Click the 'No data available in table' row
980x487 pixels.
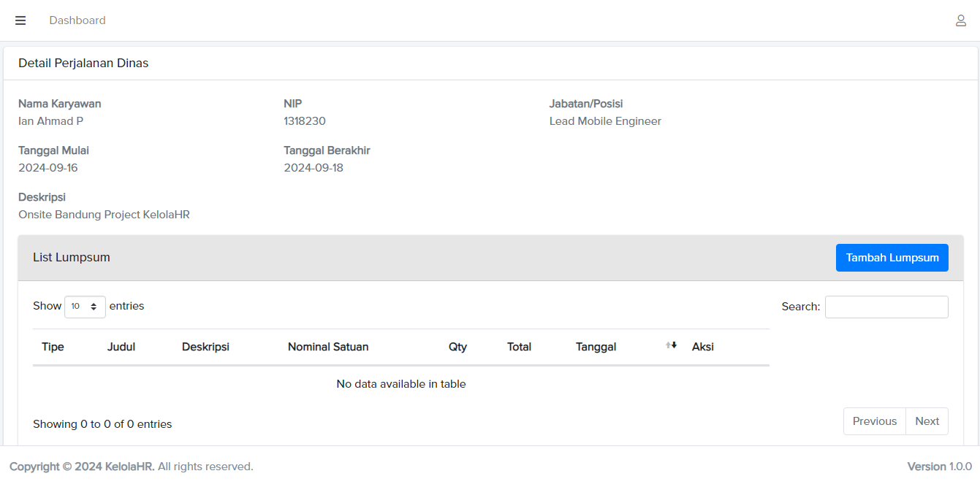tap(400, 384)
